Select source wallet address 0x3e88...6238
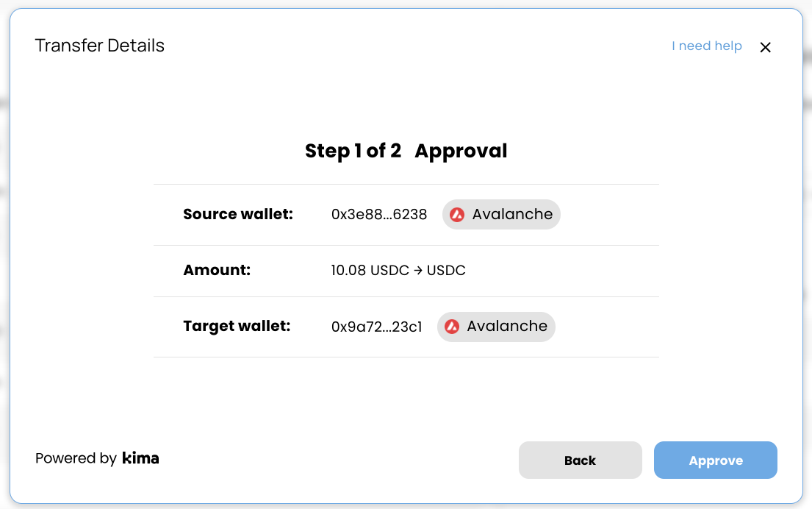The width and height of the screenshot is (812, 509). click(x=379, y=215)
